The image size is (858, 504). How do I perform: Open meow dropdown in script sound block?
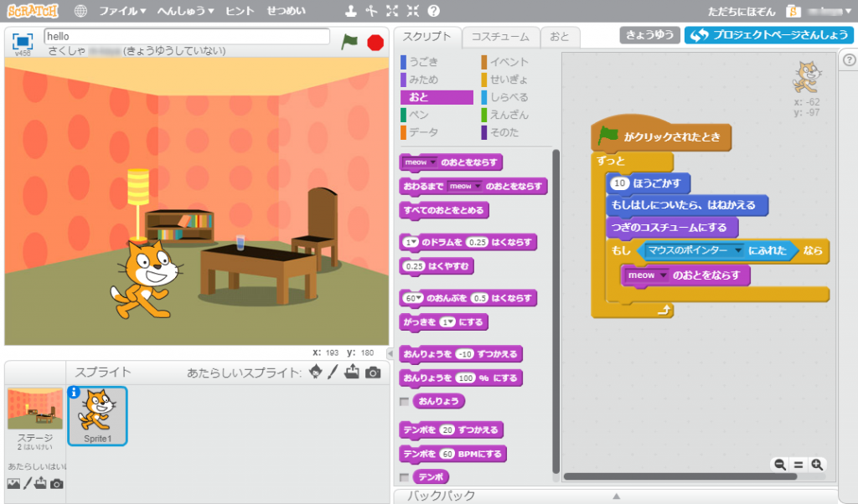[664, 275]
